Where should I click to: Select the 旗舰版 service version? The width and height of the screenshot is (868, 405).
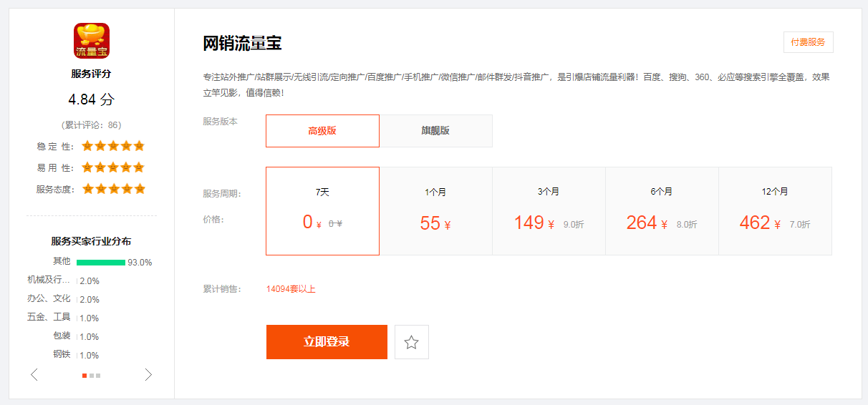pyautogui.click(x=435, y=131)
